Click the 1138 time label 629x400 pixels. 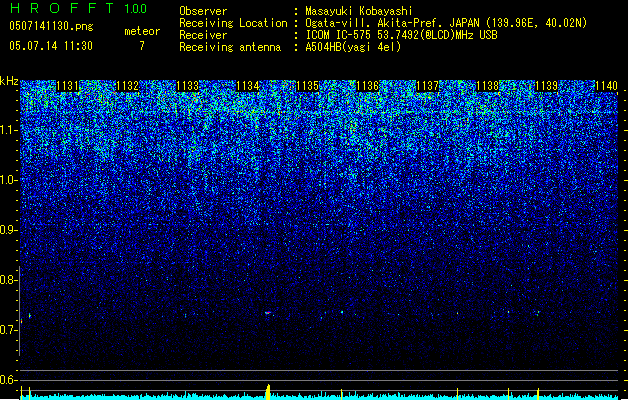click(x=487, y=86)
